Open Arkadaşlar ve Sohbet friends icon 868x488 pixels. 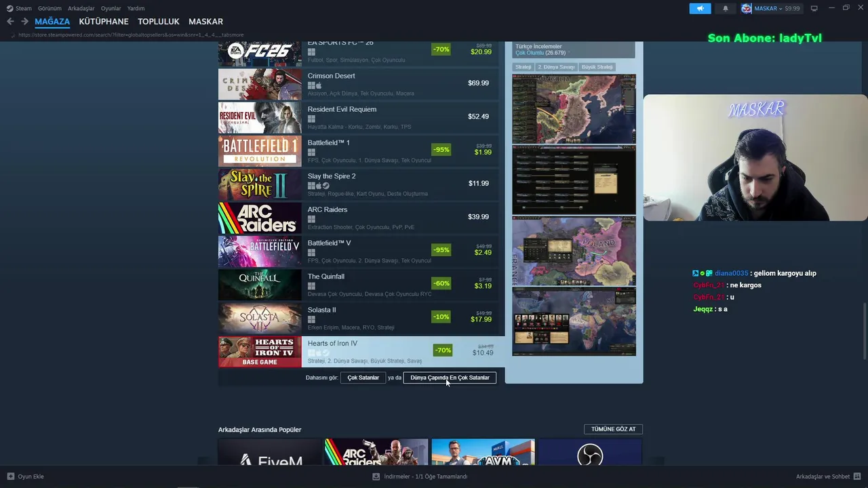tap(857, 476)
